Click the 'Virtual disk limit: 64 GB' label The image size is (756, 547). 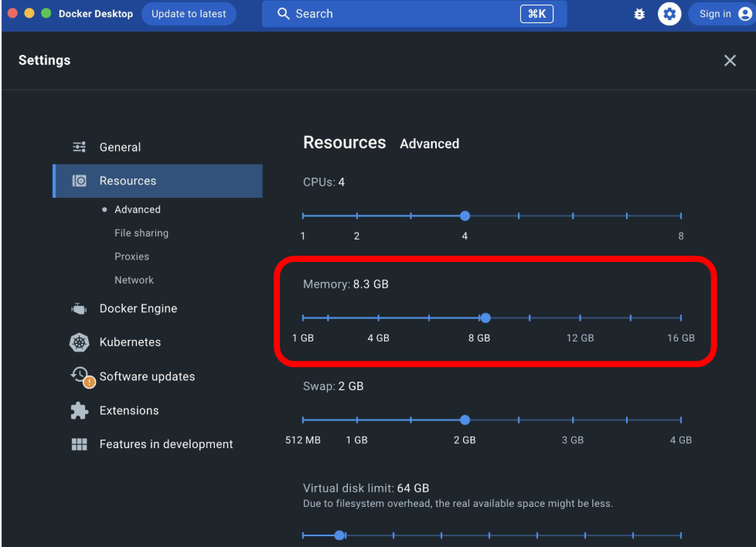[x=366, y=488]
